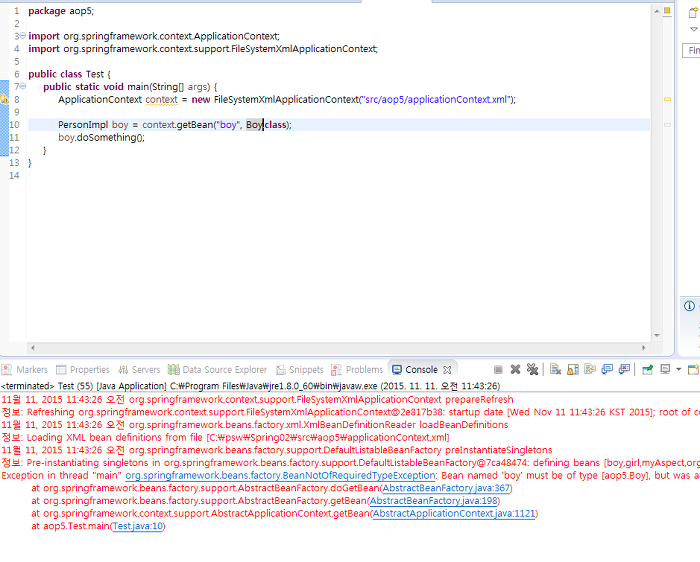Toggle show console on standard error change
Image resolution: width=700 pixels, height=562 pixels.
click(624, 370)
